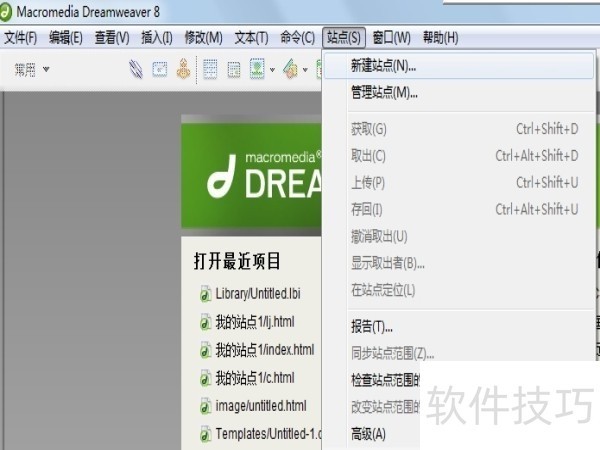Click the Email Link insert icon

click(160, 70)
